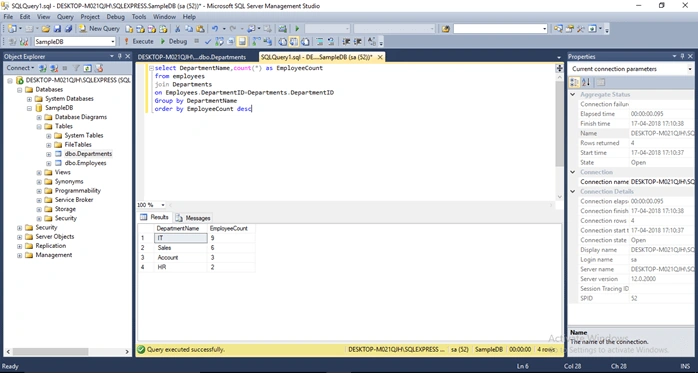Open the Query menu

tap(65, 16)
